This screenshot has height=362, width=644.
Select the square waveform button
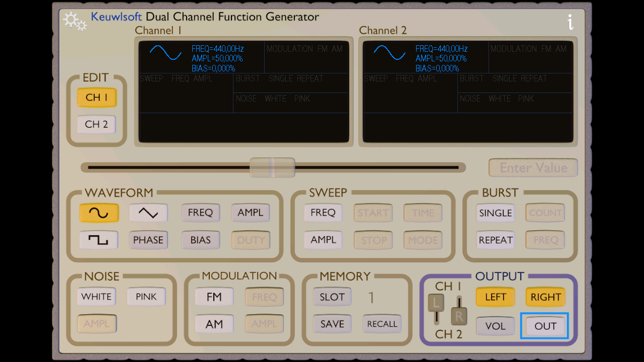pos(99,240)
